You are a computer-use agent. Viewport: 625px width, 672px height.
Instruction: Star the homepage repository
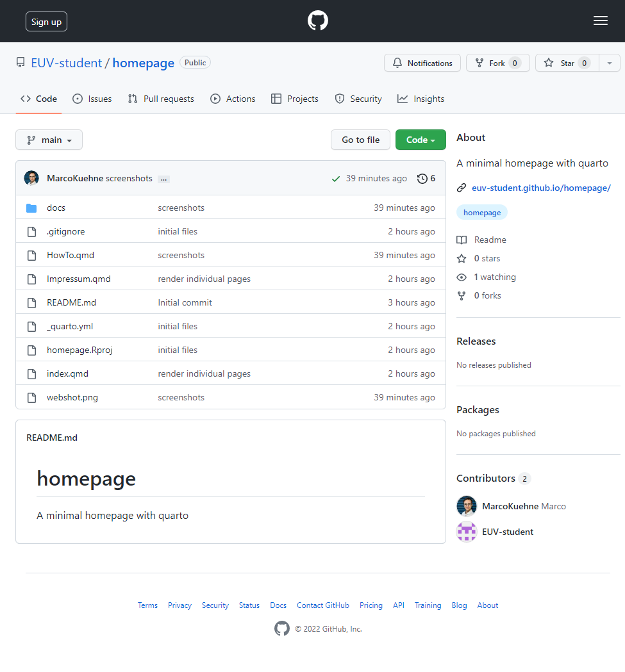tap(567, 63)
